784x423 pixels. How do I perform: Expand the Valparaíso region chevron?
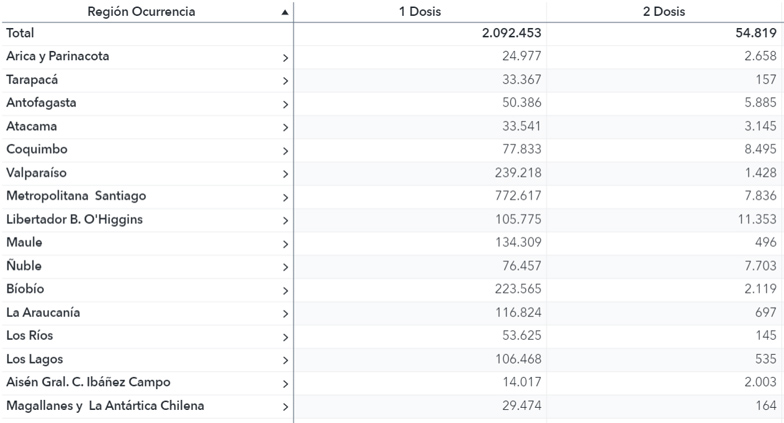(285, 174)
